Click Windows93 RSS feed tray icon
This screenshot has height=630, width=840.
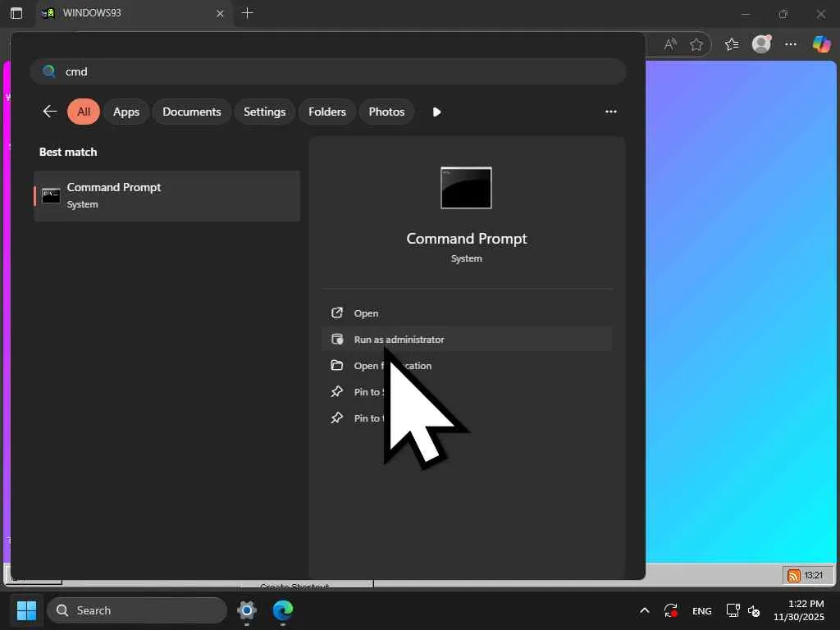coord(793,575)
